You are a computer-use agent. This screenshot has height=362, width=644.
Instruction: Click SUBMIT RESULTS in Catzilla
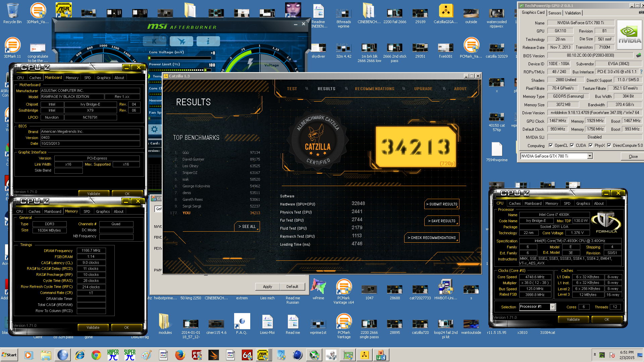[x=441, y=204]
